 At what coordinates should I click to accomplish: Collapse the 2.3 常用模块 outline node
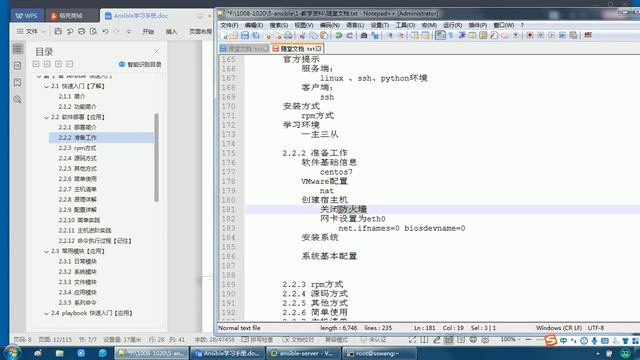pyautogui.click(x=46, y=251)
